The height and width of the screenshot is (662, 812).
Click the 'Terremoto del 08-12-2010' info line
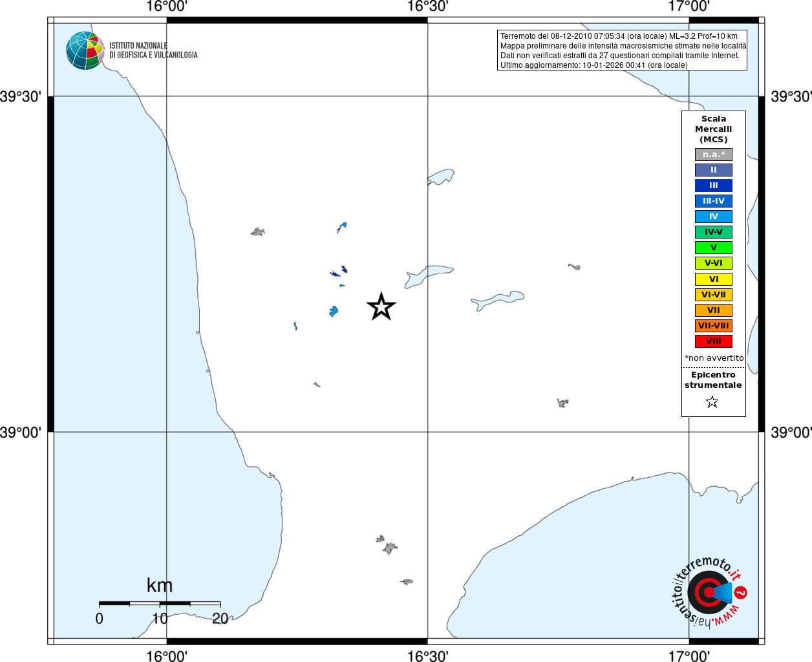619,36
